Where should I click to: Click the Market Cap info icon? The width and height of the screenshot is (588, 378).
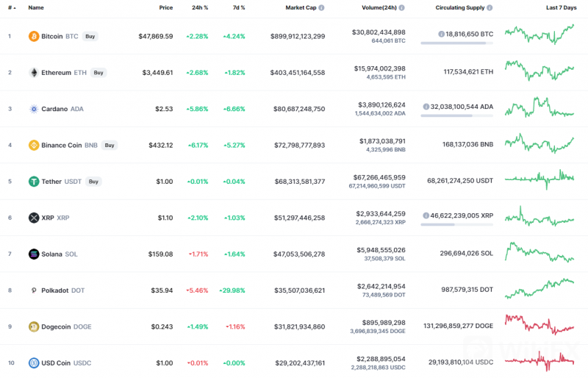(321, 7)
